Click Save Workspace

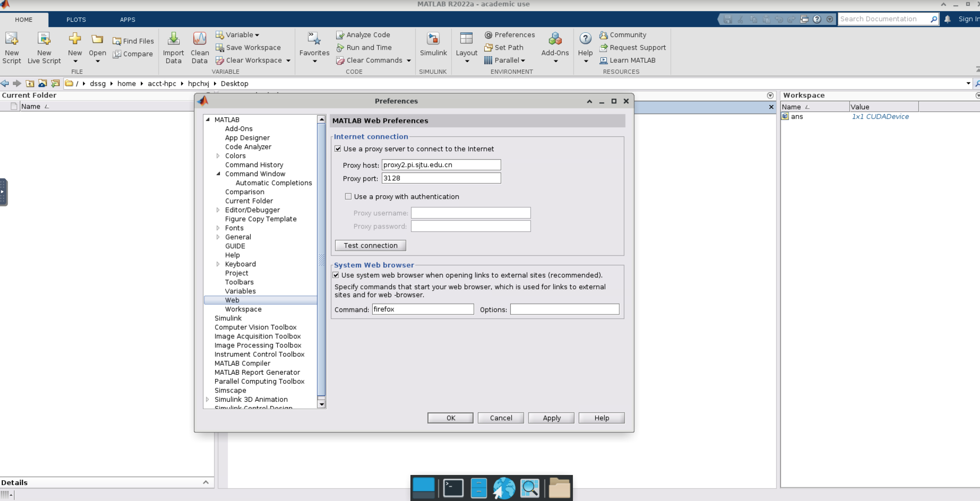[248, 47]
